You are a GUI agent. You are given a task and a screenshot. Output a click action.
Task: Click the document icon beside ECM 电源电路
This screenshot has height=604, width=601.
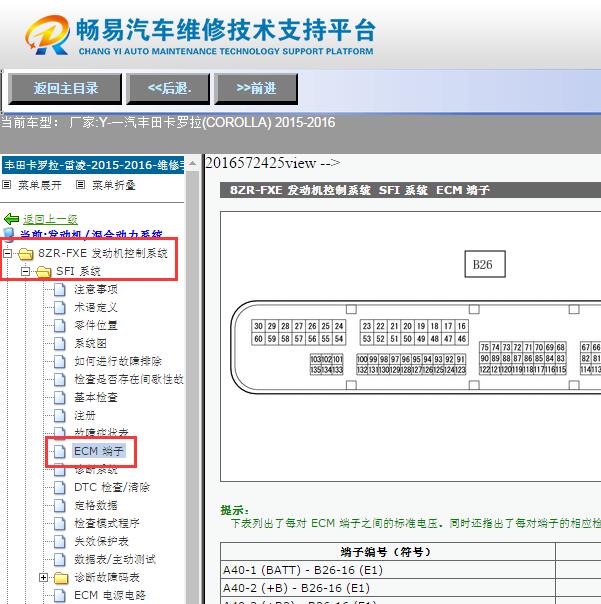coord(59,596)
